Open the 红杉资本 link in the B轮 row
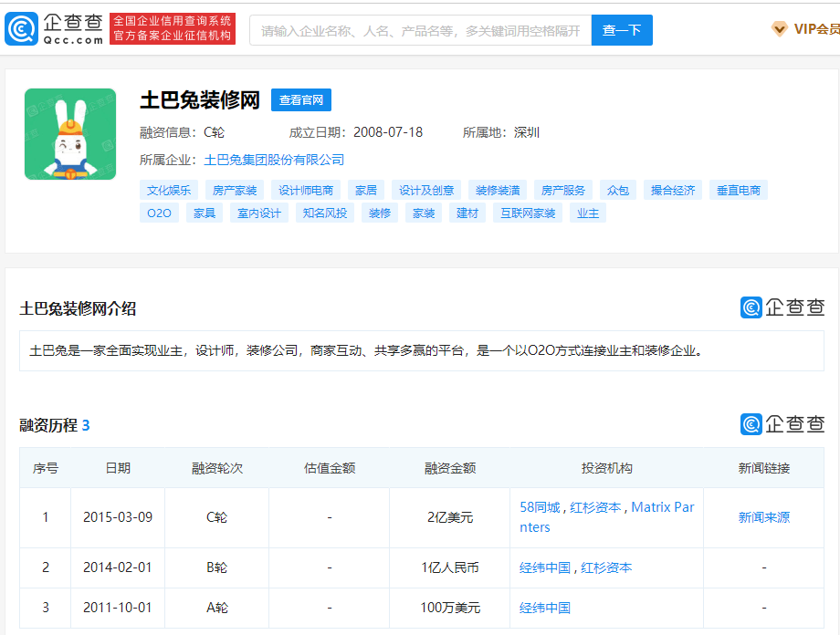 pos(606,567)
